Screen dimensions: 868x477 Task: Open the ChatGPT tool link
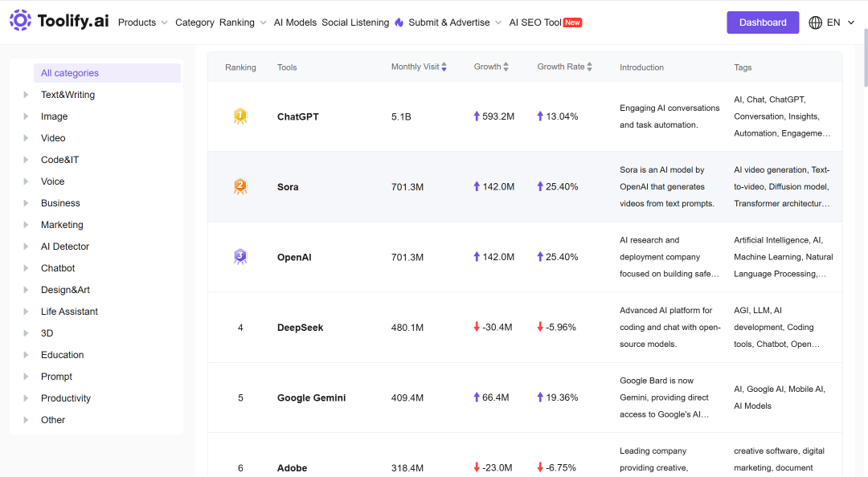click(298, 116)
